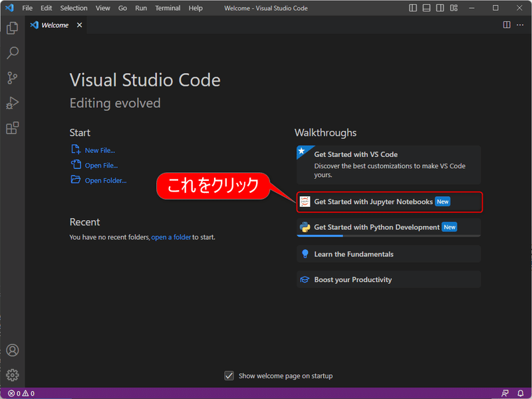This screenshot has width=532, height=399.
Task: Open the View menu
Action: [103, 8]
